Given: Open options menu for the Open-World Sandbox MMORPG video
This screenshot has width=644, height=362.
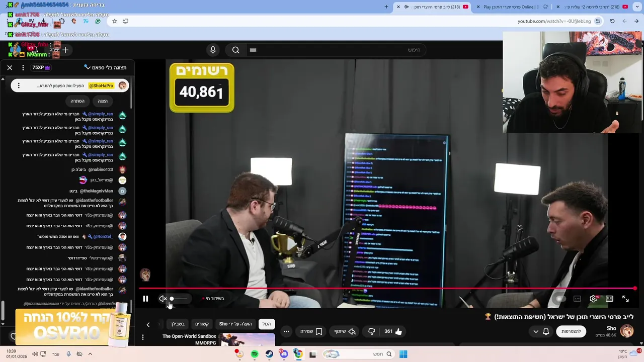Looking at the screenshot, I should pyautogui.click(x=143, y=337).
